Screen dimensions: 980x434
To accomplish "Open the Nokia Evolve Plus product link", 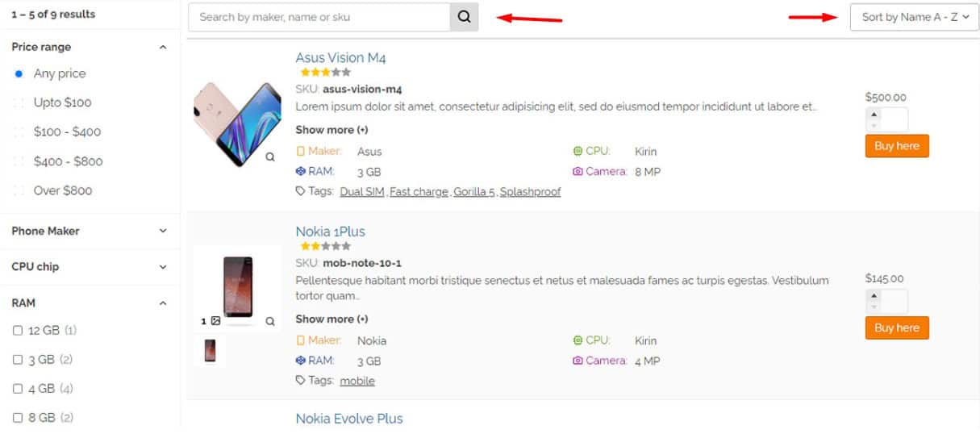I will click(349, 419).
